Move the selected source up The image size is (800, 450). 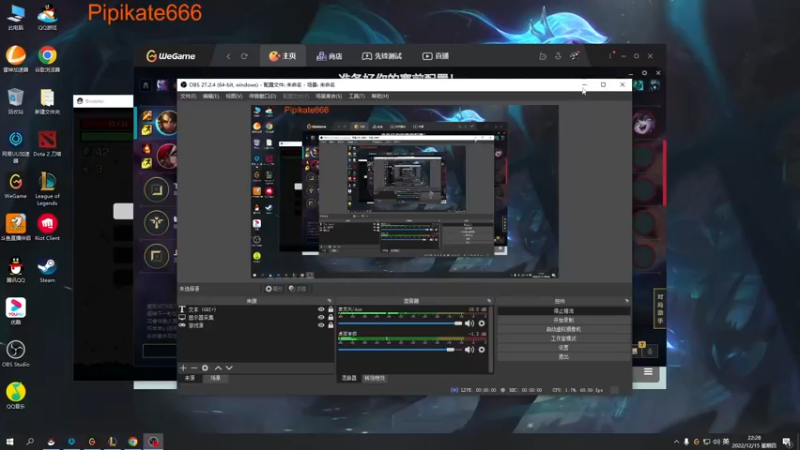coord(218,368)
